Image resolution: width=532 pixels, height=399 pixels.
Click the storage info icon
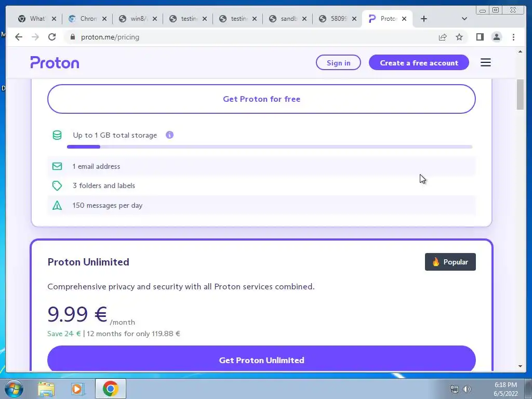pos(170,135)
